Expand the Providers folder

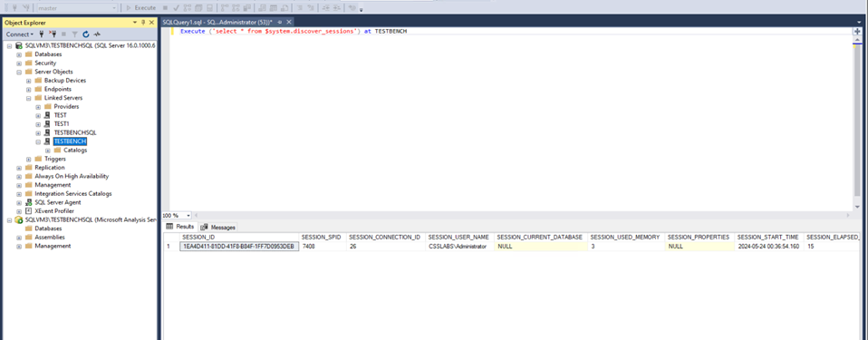point(38,106)
